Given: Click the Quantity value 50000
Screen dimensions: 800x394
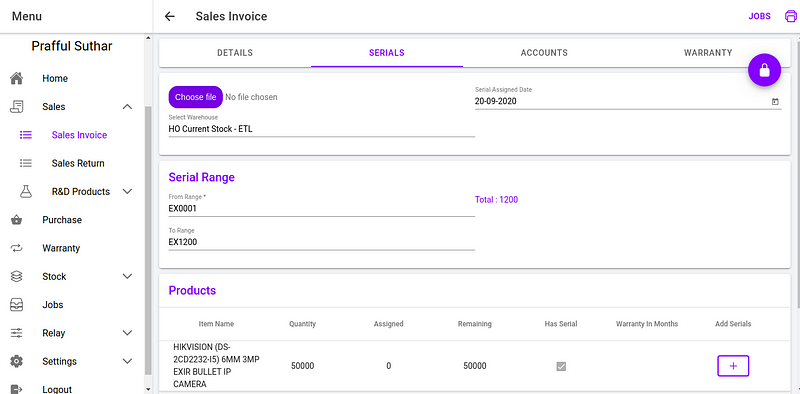Looking at the screenshot, I should (303, 366).
